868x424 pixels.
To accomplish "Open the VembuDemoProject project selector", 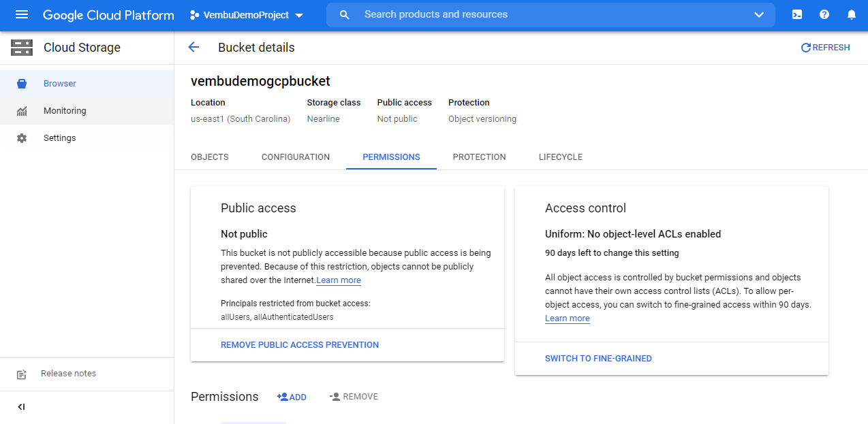I will pos(247,15).
